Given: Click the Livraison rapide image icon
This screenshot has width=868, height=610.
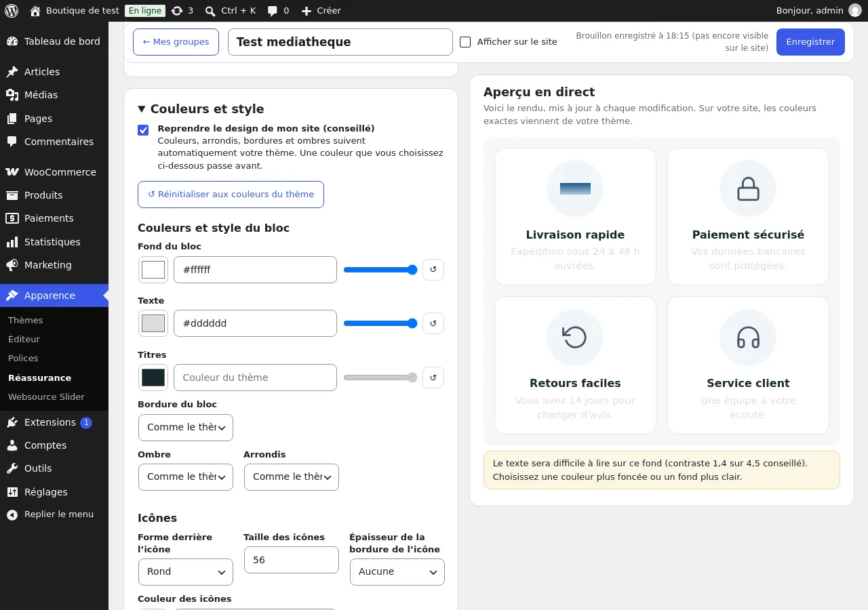Looking at the screenshot, I should tap(575, 188).
